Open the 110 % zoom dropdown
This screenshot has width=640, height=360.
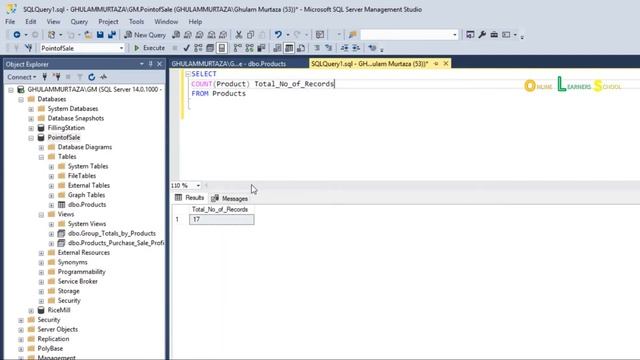coord(198,186)
